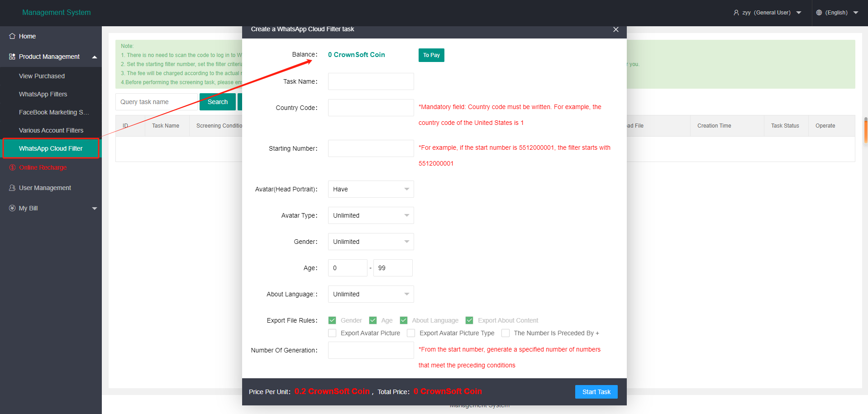Click the User Management person icon
Viewport: 868px width, 414px height.
pyautogui.click(x=12, y=188)
